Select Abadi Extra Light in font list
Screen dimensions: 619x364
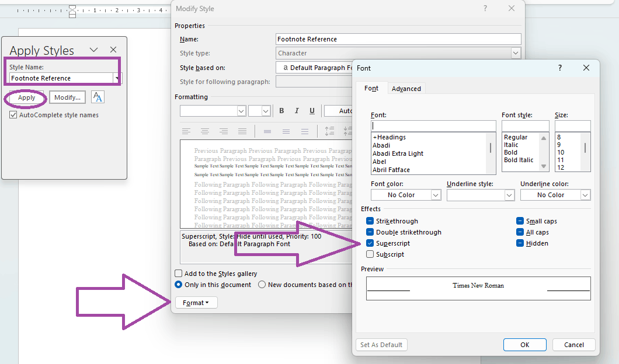click(x=398, y=153)
